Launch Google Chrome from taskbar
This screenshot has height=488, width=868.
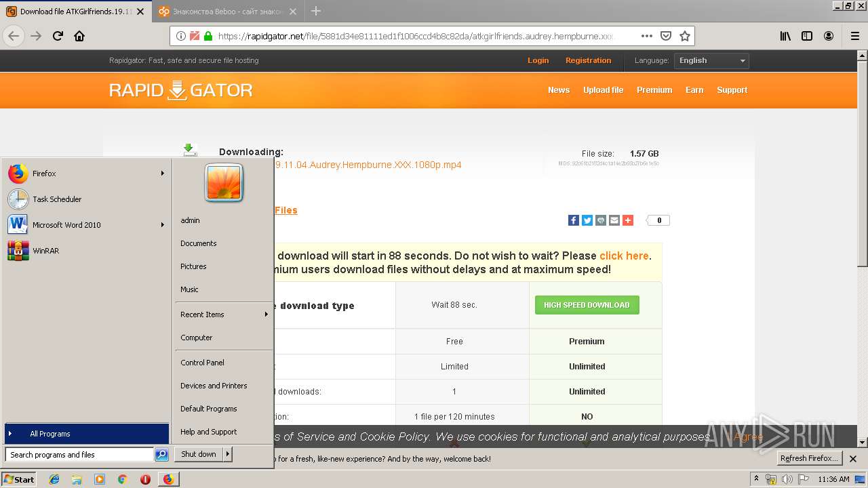click(122, 479)
